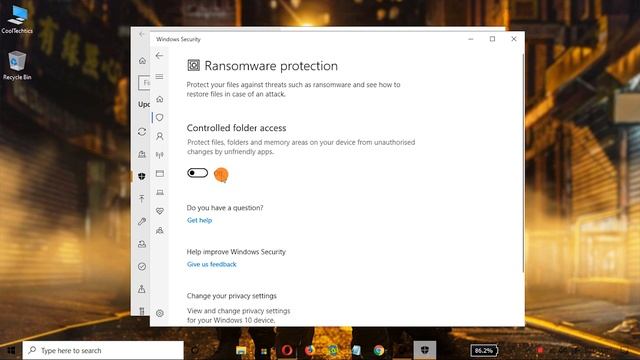Open Virus & threat protection shield icon
This screenshot has width=640, height=360.
click(x=160, y=118)
